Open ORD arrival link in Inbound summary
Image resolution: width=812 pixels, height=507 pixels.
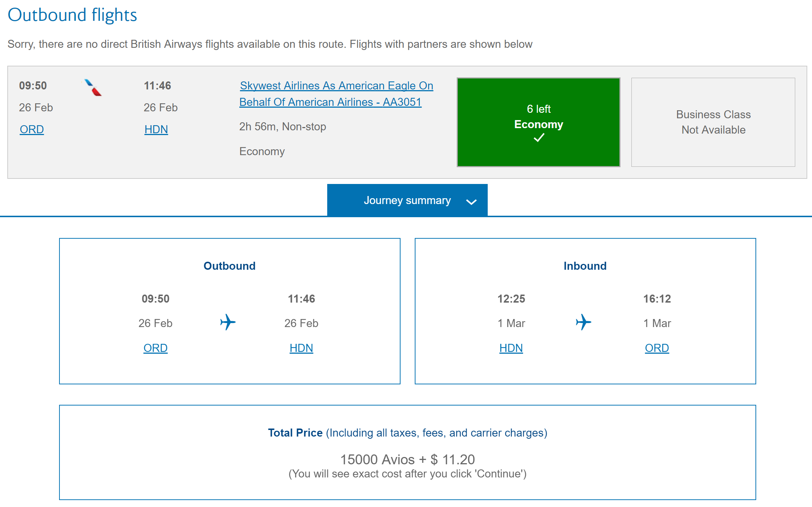tap(657, 348)
